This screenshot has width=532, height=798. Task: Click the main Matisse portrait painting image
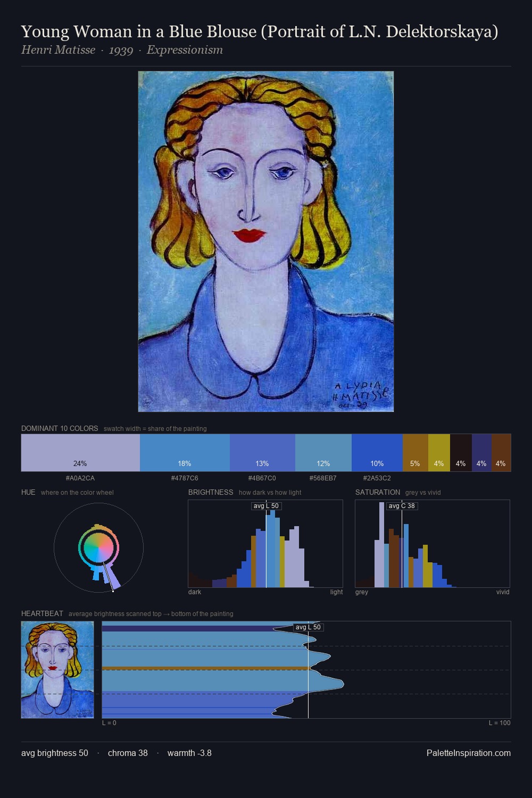pyautogui.click(x=266, y=242)
